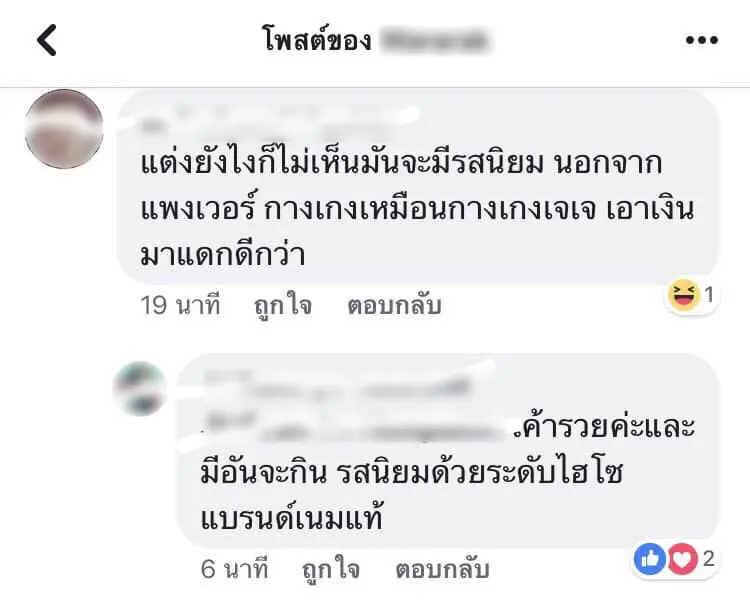750x600 pixels.
Task: View the heart reaction on the reply
Action: coord(683,559)
